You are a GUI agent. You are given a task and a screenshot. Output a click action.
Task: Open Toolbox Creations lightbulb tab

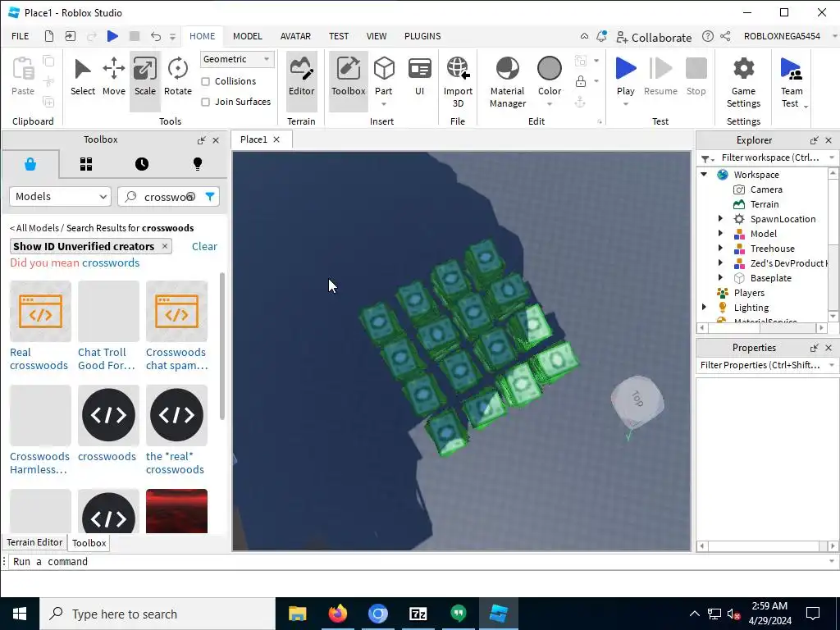click(x=198, y=164)
